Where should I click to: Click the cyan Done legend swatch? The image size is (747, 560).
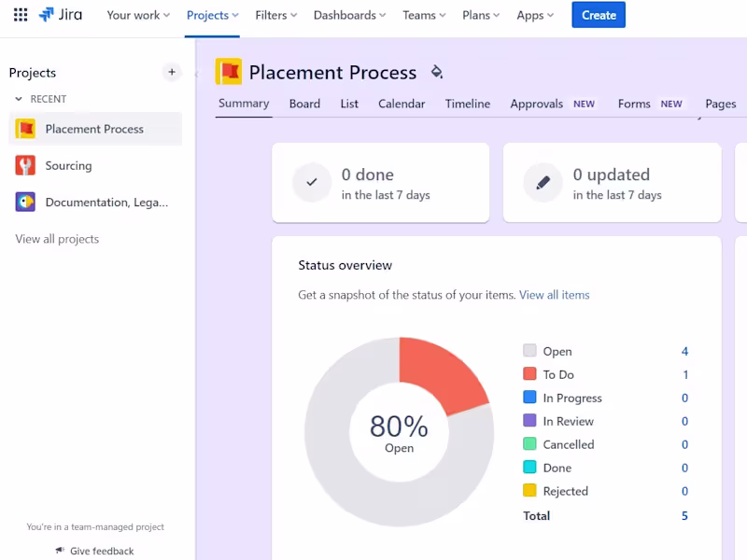[529, 467]
